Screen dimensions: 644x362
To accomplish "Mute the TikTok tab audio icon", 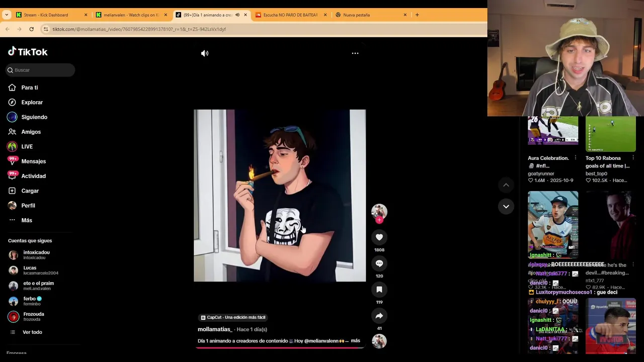I will click(x=237, y=15).
